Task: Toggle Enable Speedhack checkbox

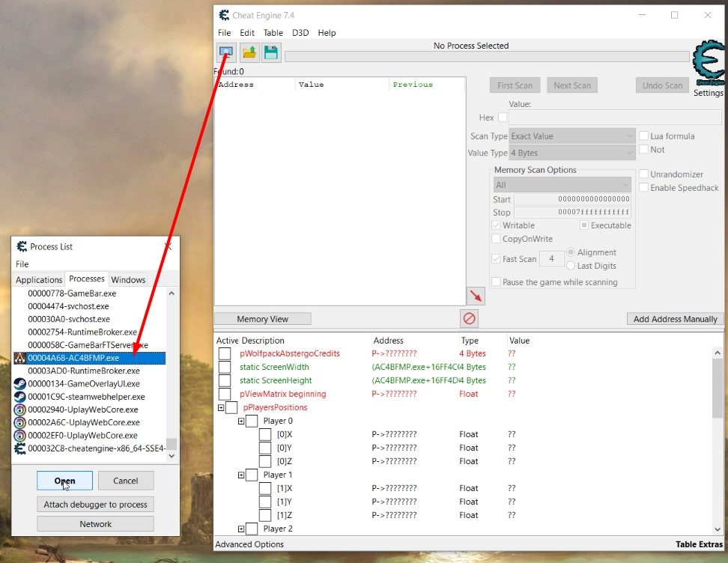Action: 643,187
